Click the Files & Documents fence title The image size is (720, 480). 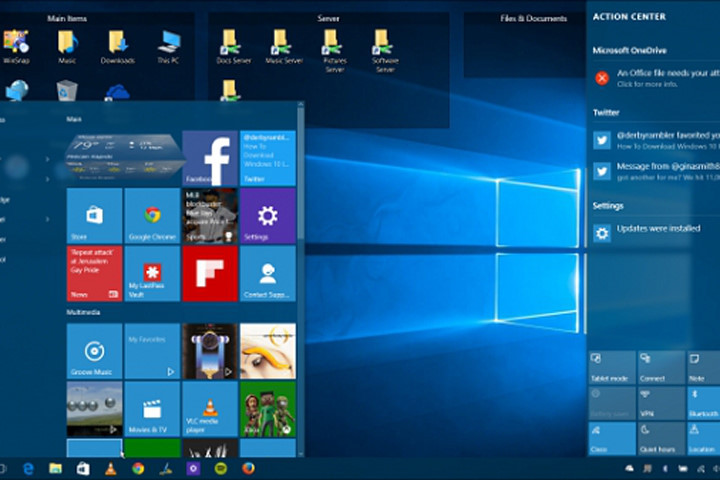(534, 18)
